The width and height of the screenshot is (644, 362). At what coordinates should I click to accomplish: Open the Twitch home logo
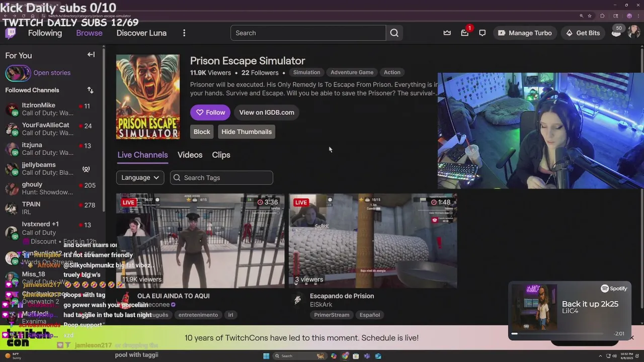click(11, 33)
